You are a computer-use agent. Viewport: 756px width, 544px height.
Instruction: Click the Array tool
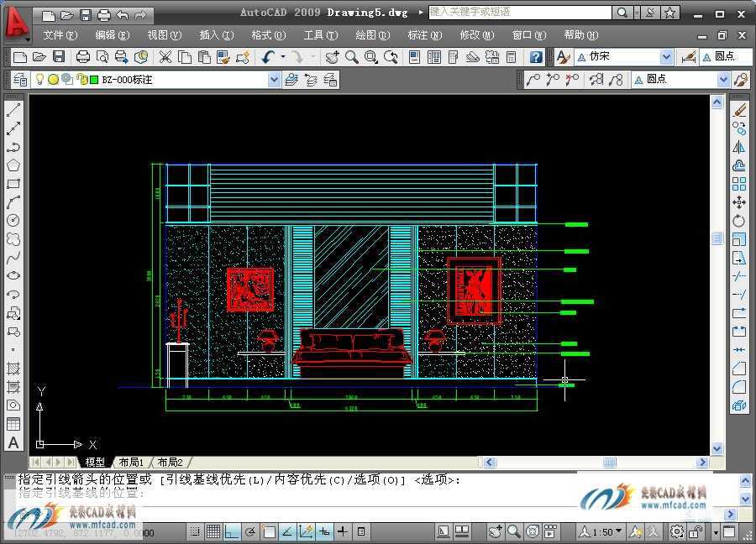739,184
